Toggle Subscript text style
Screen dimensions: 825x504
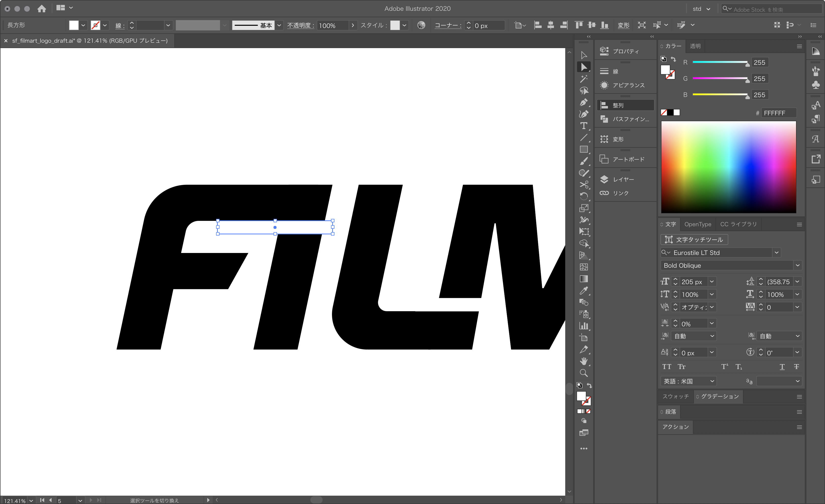739,367
